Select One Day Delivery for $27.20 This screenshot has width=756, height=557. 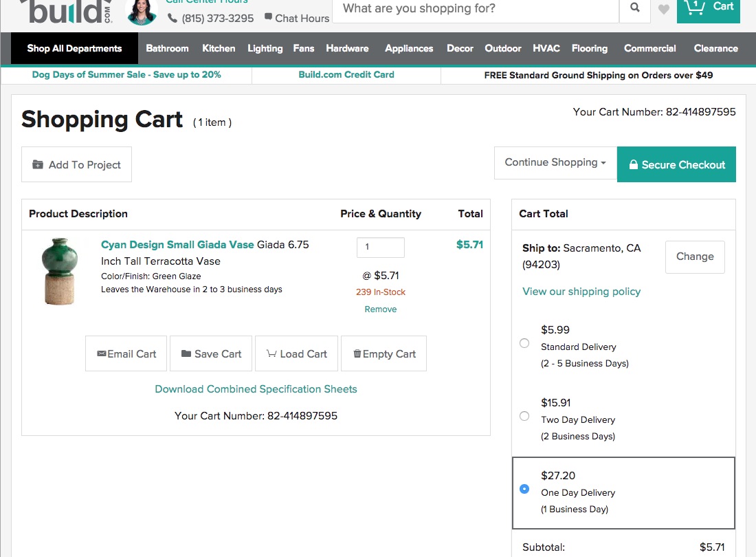pyautogui.click(x=524, y=489)
